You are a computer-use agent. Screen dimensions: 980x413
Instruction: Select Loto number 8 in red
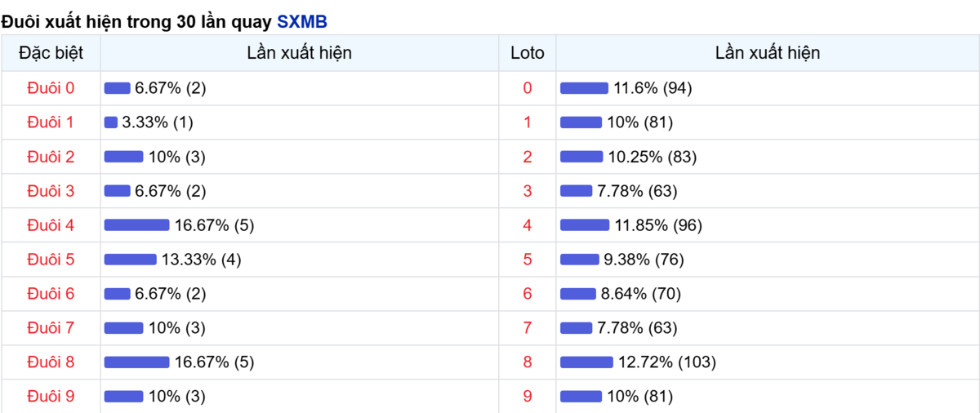[527, 362]
